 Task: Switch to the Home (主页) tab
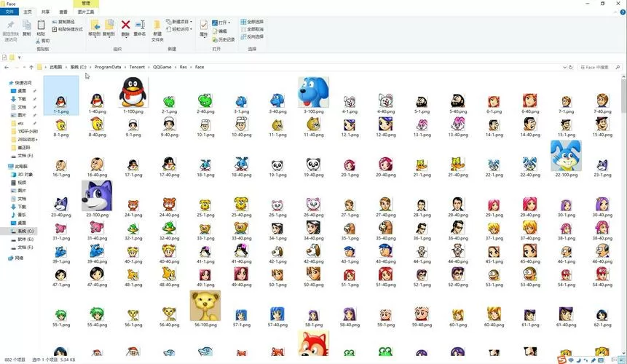(x=28, y=12)
